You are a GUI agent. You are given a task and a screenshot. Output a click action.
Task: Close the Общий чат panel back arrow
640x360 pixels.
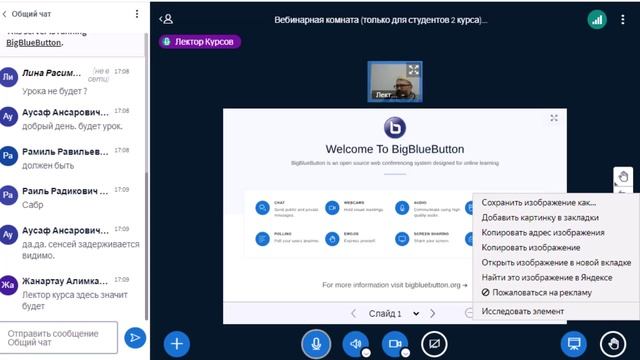[4, 14]
